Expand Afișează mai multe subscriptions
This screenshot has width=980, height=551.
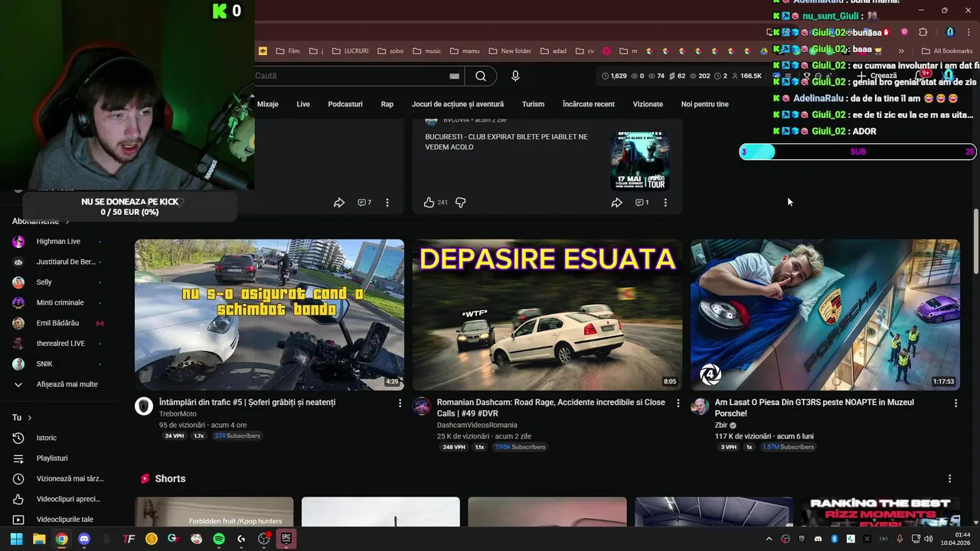tap(58, 384)
